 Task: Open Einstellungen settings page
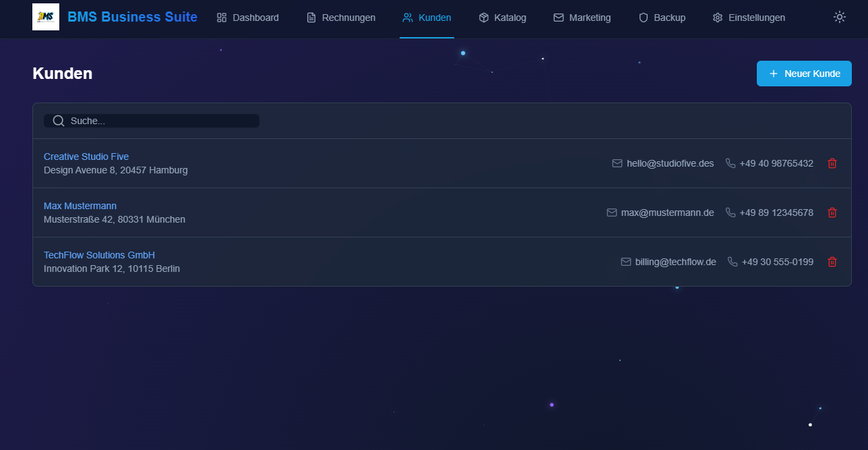point(749,18)
